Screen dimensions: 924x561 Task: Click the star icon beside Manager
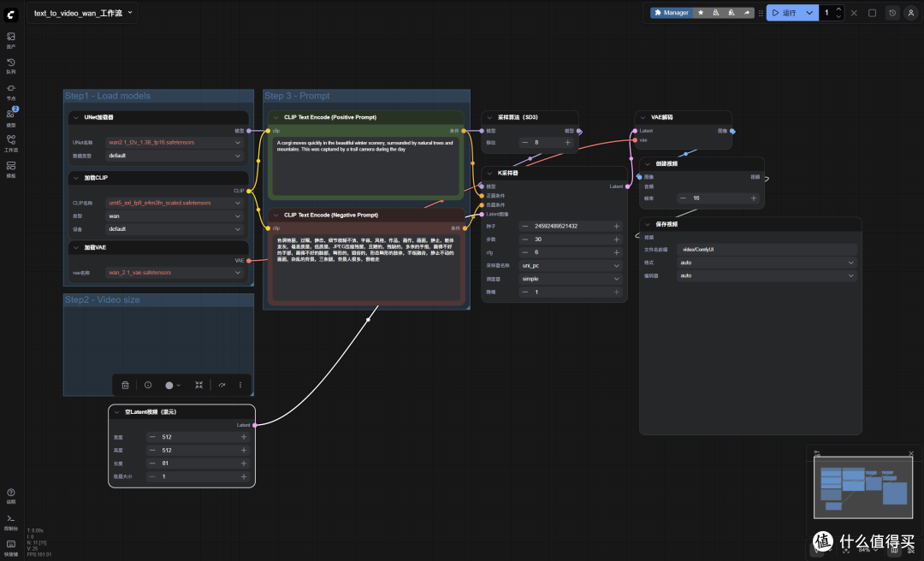(x=701, y=12)
